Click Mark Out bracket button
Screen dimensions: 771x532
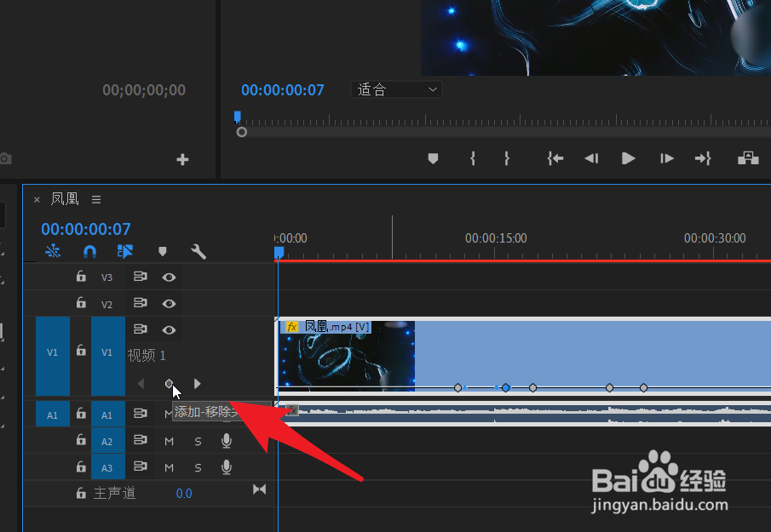pyautogui.click(x=506, y=158)
